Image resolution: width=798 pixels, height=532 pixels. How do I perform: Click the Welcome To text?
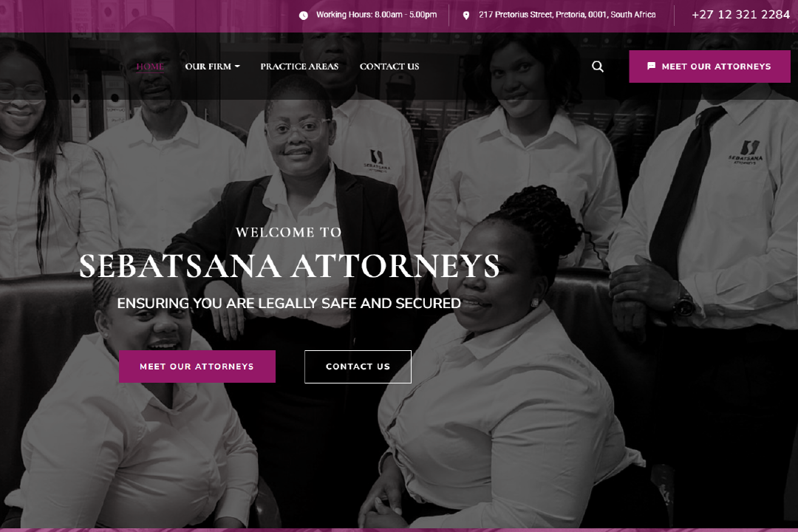click(289, 233)
